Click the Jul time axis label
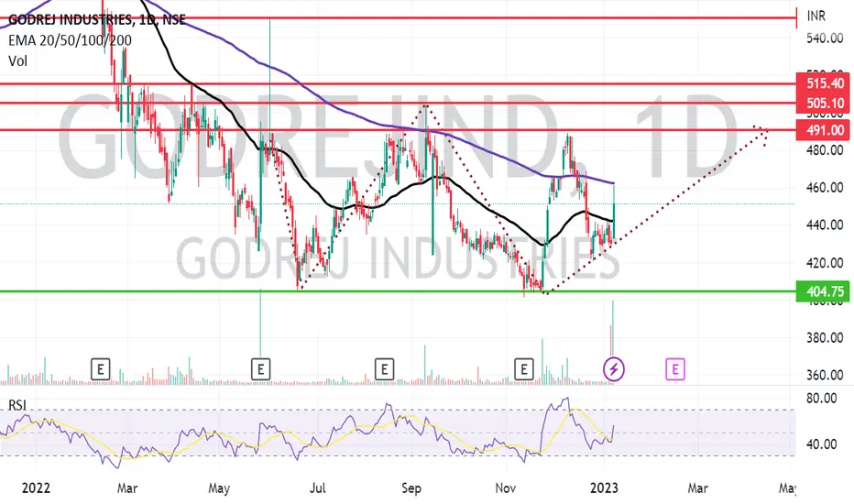Image resolution: width=854 pixels, height=504 pixels. pos(318,488)
